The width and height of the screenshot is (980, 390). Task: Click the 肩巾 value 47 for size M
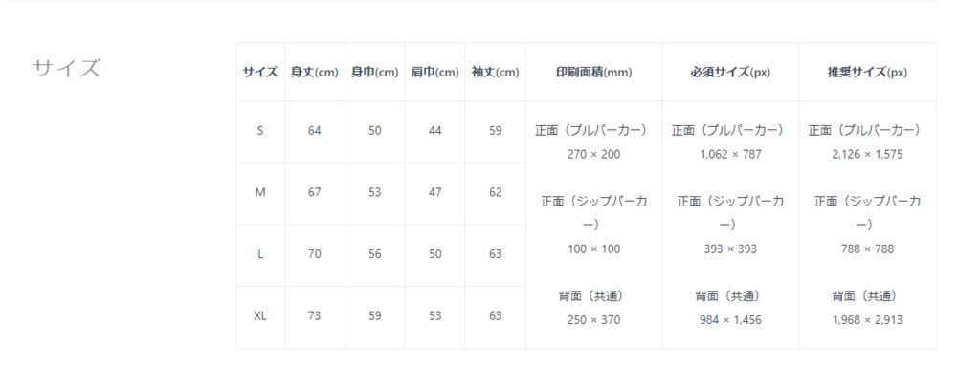(x=435, y=192)
